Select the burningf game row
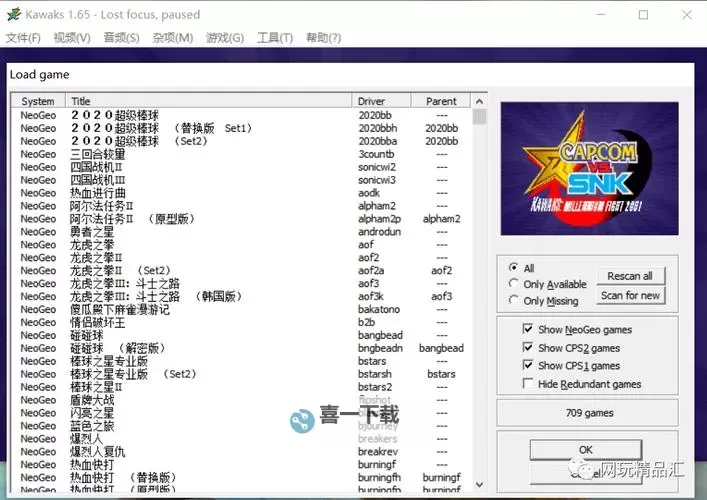The image size is (707, 500). click(x=242, y=465)
